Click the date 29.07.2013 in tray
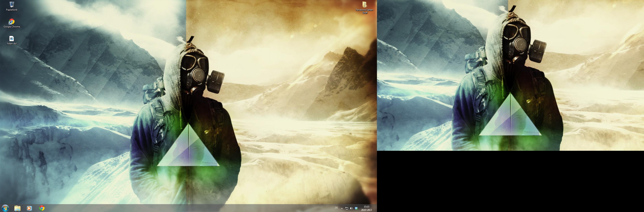644x212 pixels. click(366, 210)
